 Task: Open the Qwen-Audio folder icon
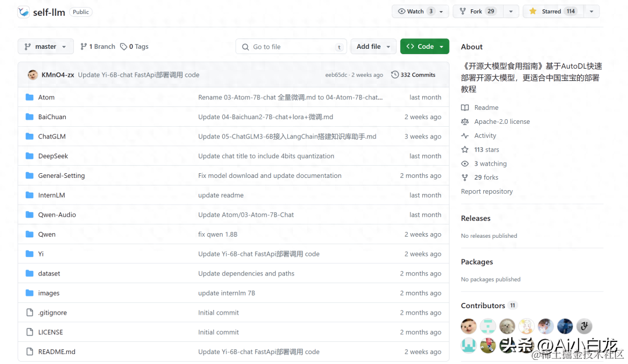point(29,215)
